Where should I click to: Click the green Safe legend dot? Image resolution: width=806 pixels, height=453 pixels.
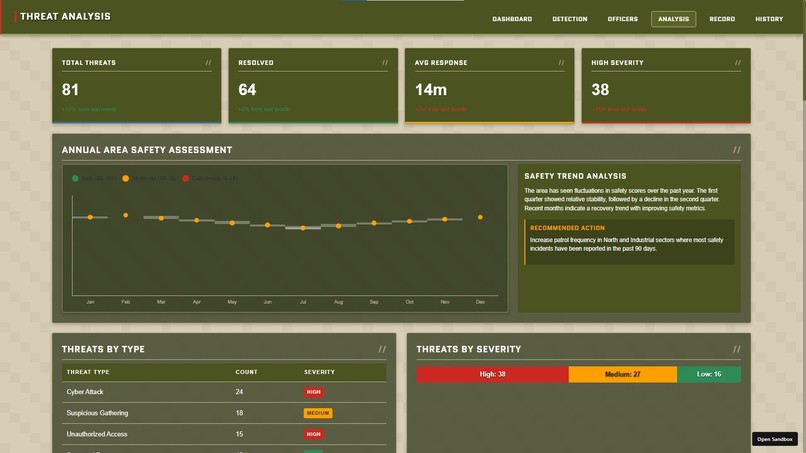tap(75, 178)
